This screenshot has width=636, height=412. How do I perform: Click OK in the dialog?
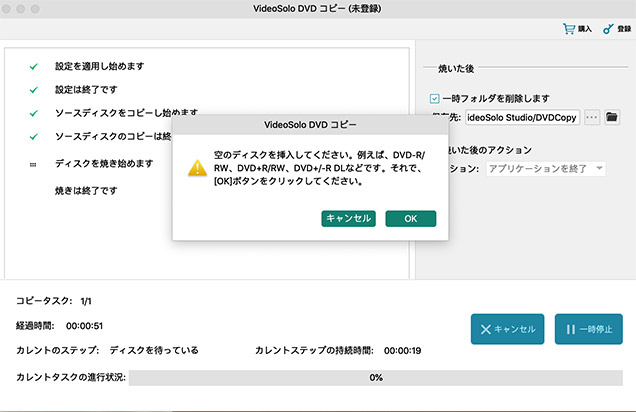point(411,219)
